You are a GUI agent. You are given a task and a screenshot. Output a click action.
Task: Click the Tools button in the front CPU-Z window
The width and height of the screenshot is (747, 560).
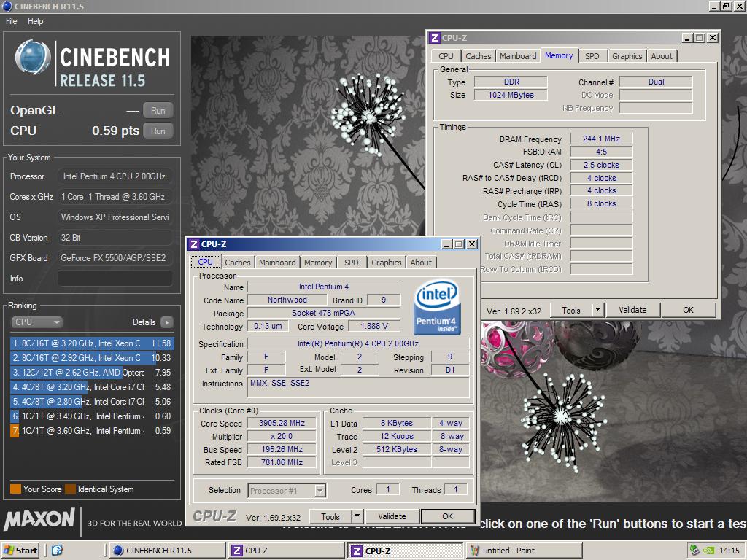[x=330, y=516]
